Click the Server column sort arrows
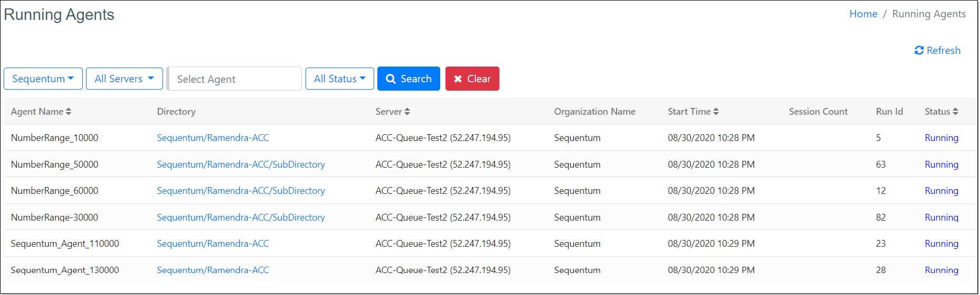 pos(407,112)
